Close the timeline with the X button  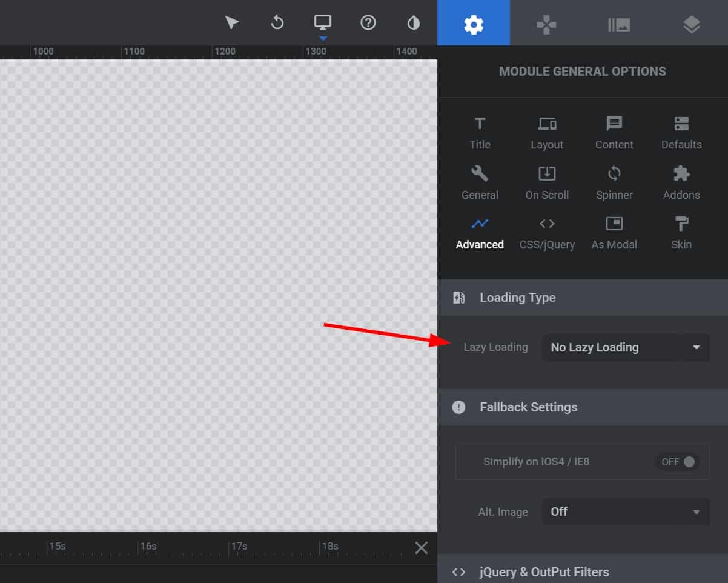click(x=422, y=548)
